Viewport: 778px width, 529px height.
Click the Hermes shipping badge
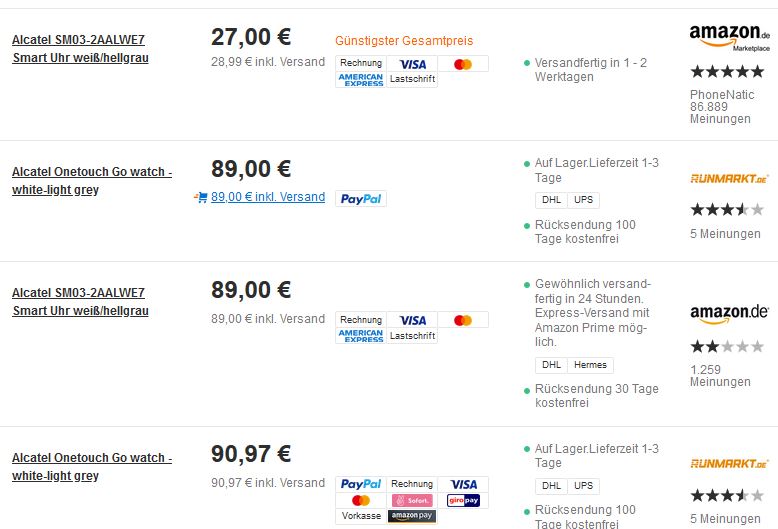coord(590,365)
